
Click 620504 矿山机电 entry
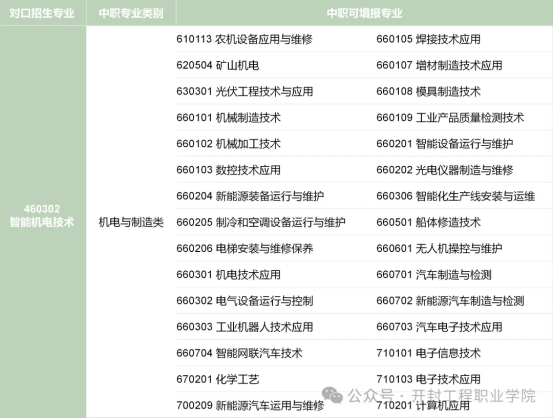[x=218, y=65]
